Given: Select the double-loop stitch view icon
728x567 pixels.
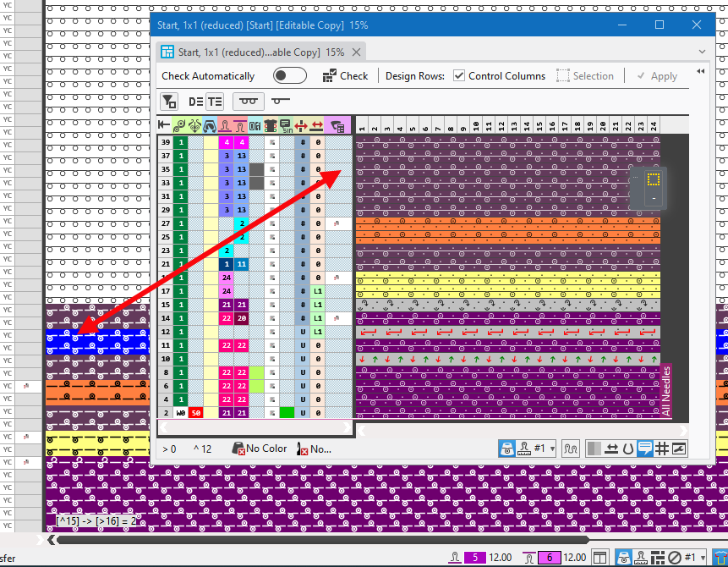Looking at the screenshot, I should point(249,102).
